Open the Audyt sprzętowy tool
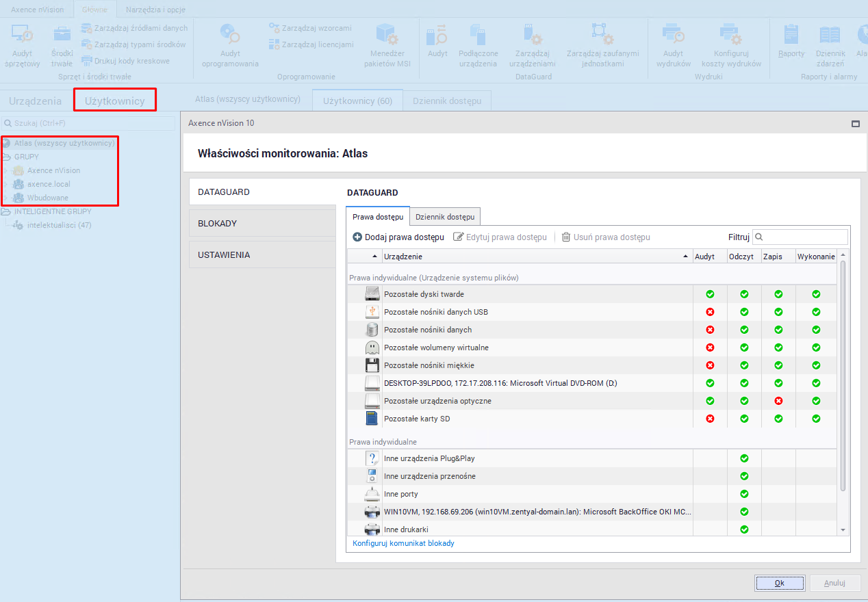The height and width of the screenshot is (602, 868). point(23,34)
